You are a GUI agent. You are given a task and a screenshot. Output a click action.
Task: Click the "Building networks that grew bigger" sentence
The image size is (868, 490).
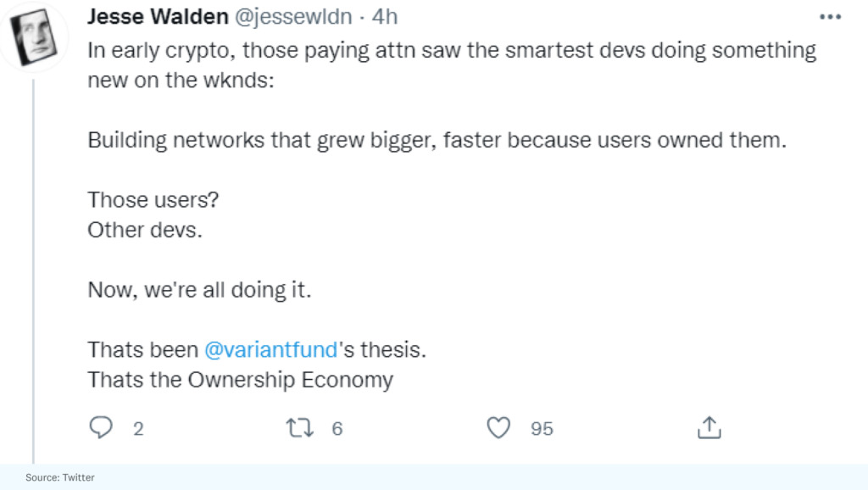437,141
